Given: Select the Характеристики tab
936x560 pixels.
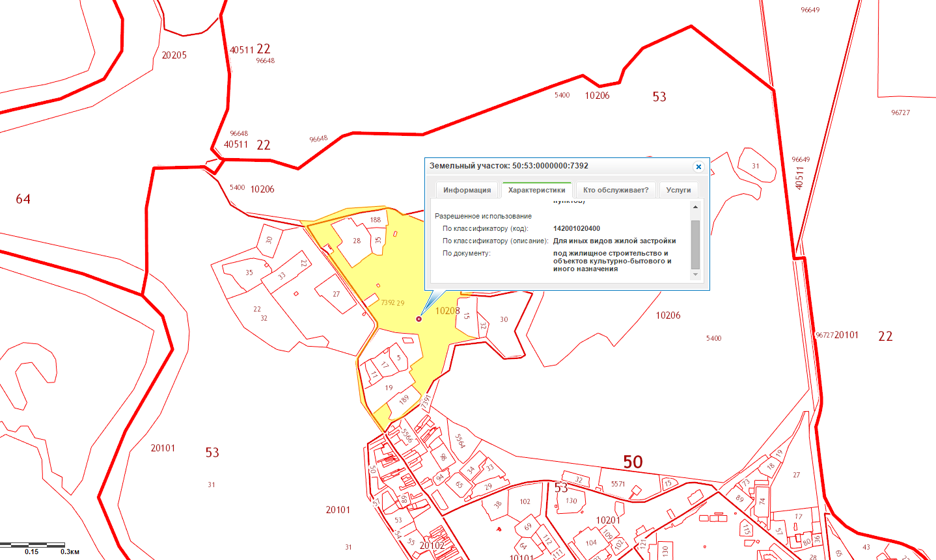Looking at the screenshot, I should 536,190.
